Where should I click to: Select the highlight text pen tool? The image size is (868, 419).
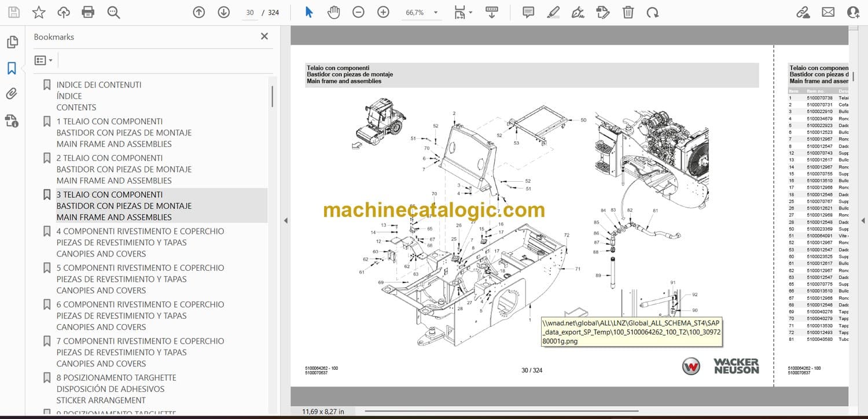pyautogui.click(x=553, y=12)
